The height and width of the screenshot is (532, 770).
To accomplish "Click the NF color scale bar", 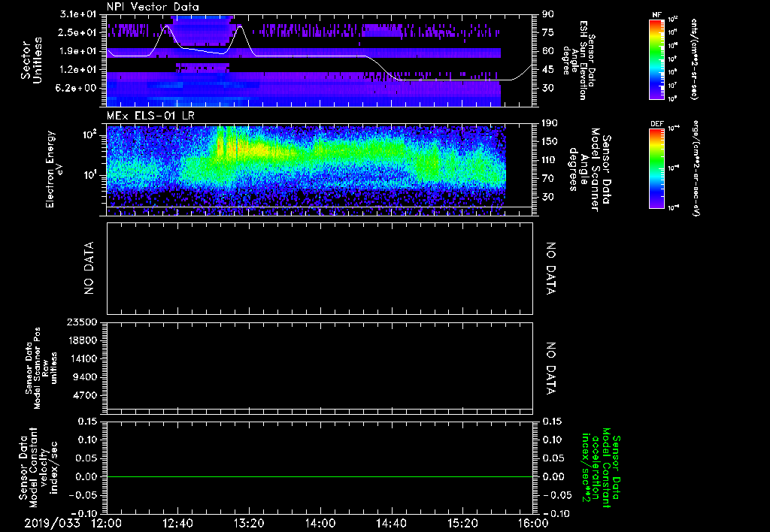I will [656, 59].
